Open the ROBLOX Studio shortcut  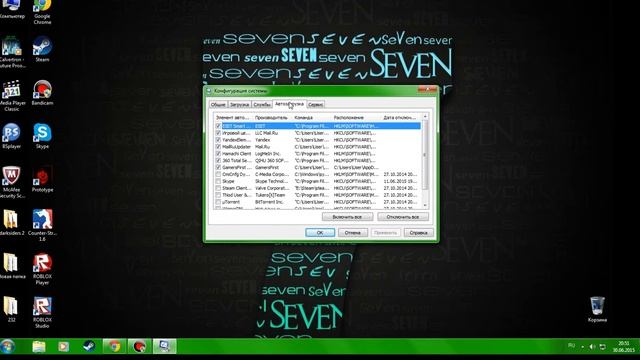tap(42, 312)
